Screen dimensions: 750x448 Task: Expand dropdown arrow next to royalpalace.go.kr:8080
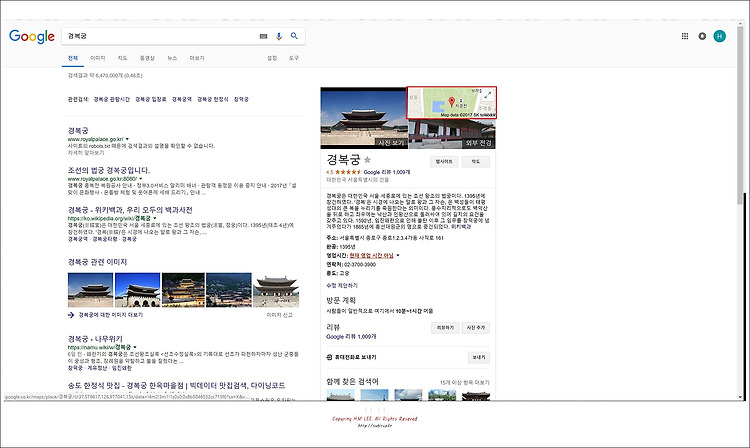tap(141, 179)
